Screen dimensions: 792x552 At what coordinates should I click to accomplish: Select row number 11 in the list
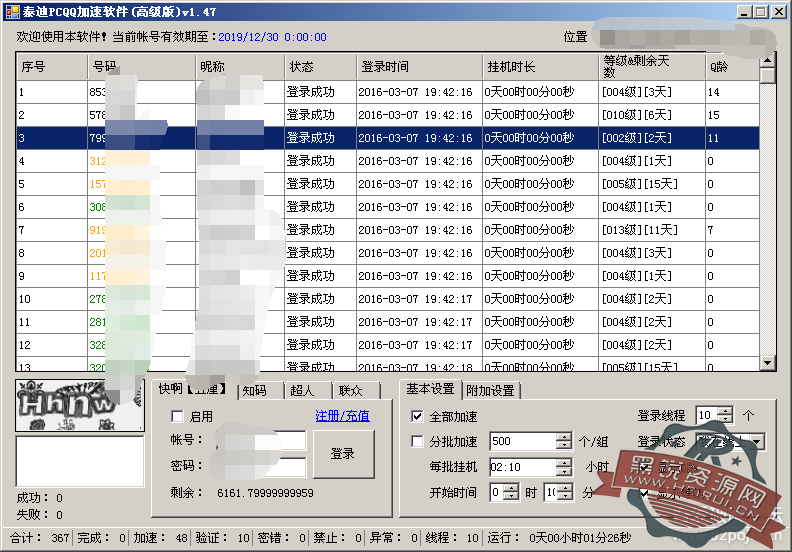388,322
